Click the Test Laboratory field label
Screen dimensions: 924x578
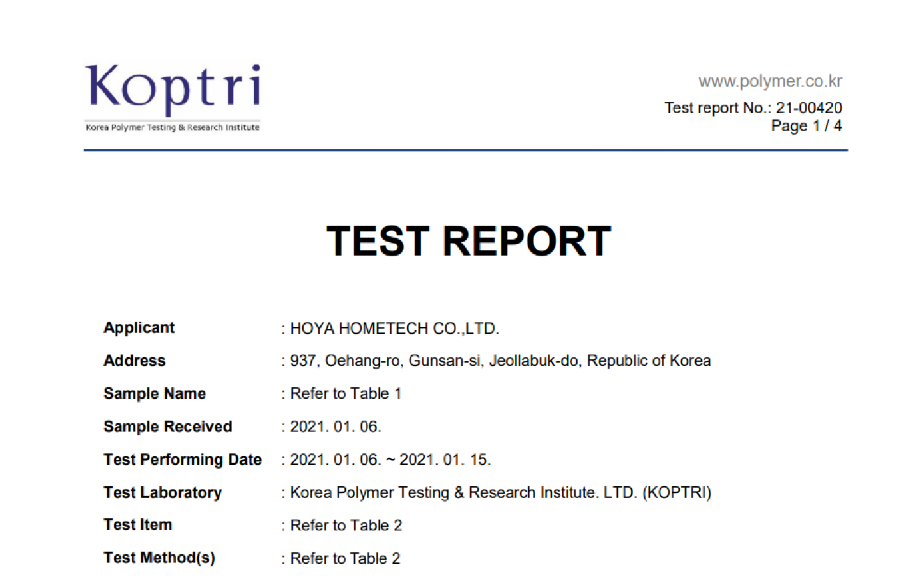162,493
